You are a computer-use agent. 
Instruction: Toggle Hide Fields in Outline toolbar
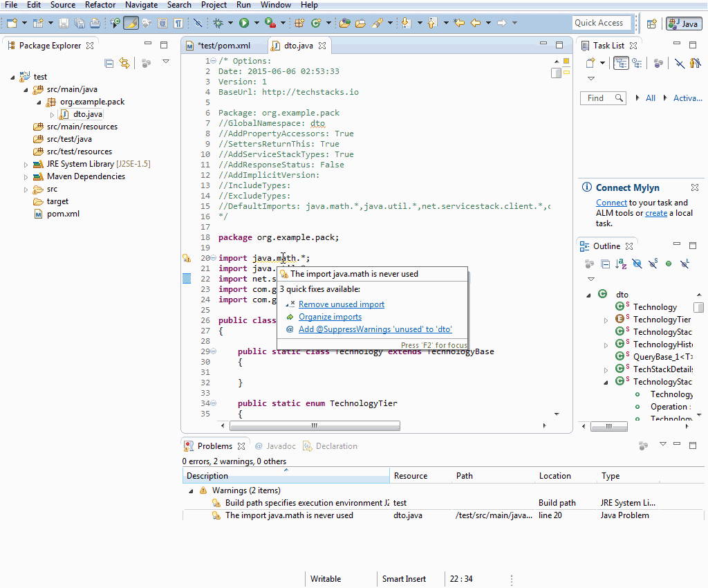pyautogui.click(x=637, y=264)
